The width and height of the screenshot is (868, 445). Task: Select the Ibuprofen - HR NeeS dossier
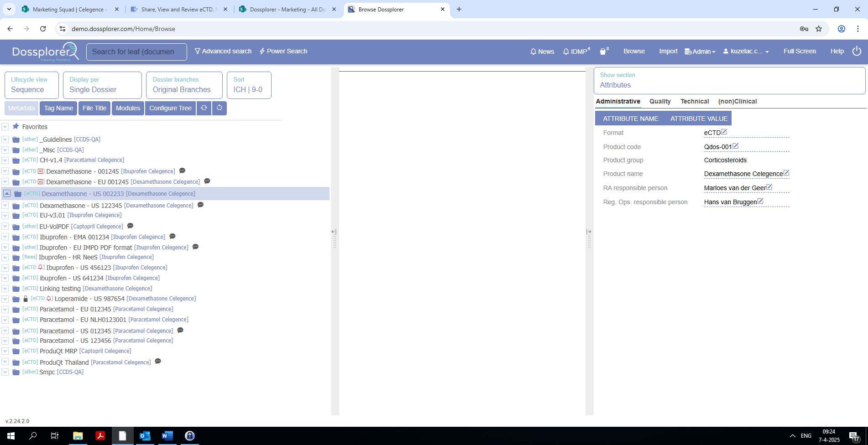(x=68, y=257)
